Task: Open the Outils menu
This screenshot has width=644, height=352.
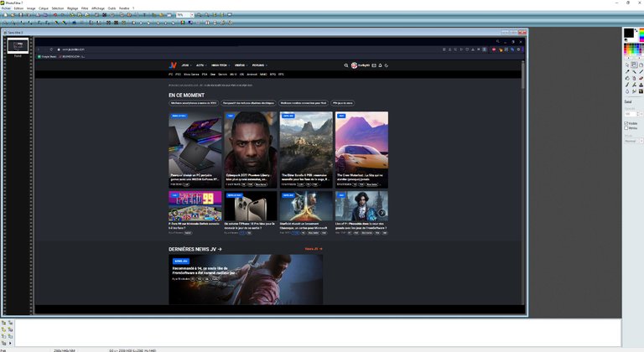Action: pyautogui.click(x=112, y=8)
